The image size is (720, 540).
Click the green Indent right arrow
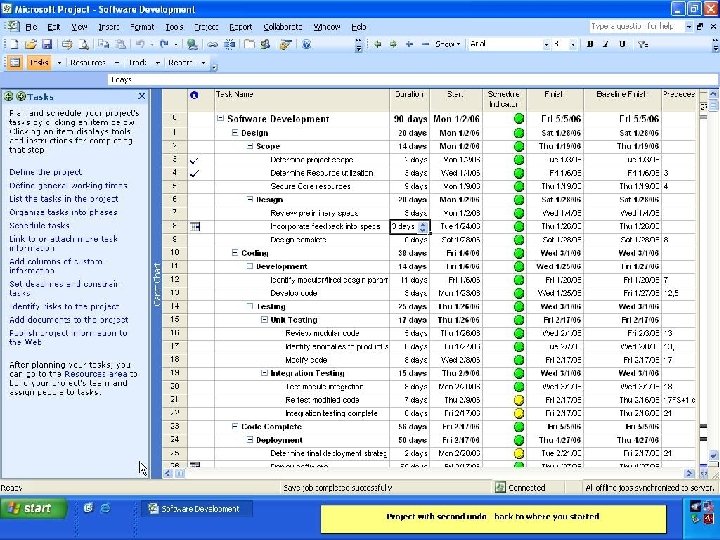coord(393,45)
